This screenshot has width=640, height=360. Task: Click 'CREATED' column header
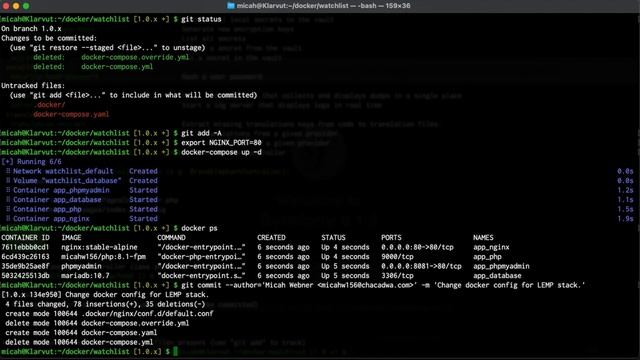click(x=271, y=238)
